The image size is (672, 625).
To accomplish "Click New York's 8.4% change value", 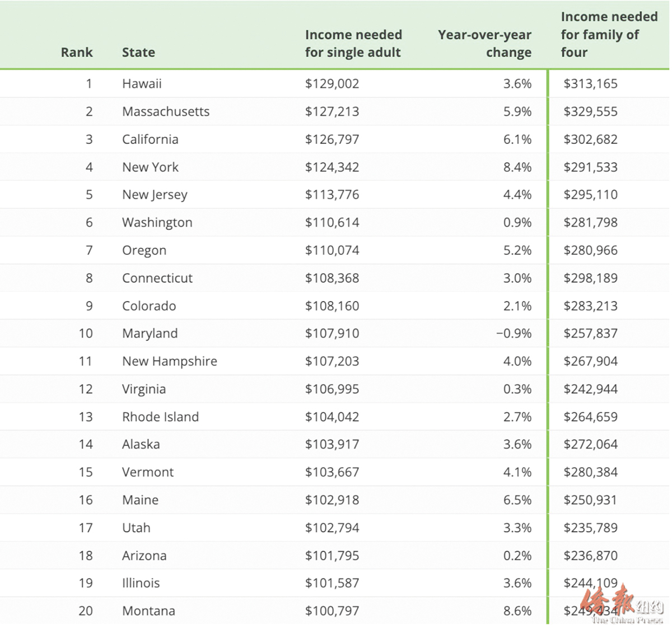I will [517, 167].
